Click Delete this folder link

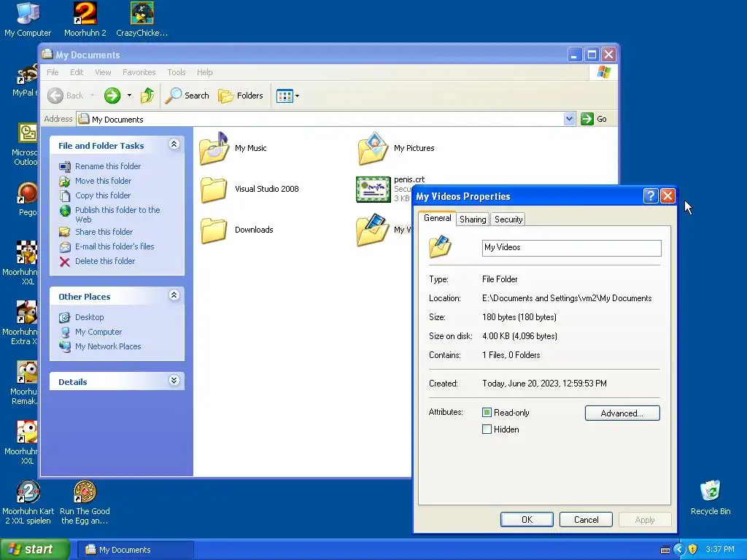click(x=105, y=261)
